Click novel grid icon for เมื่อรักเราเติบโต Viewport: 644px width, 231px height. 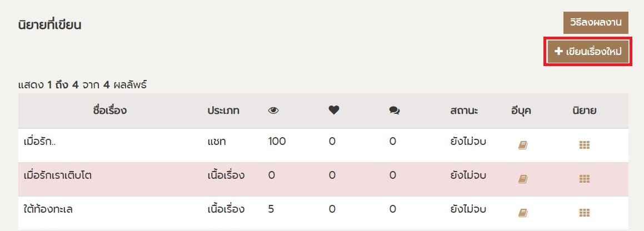[584, 179]
